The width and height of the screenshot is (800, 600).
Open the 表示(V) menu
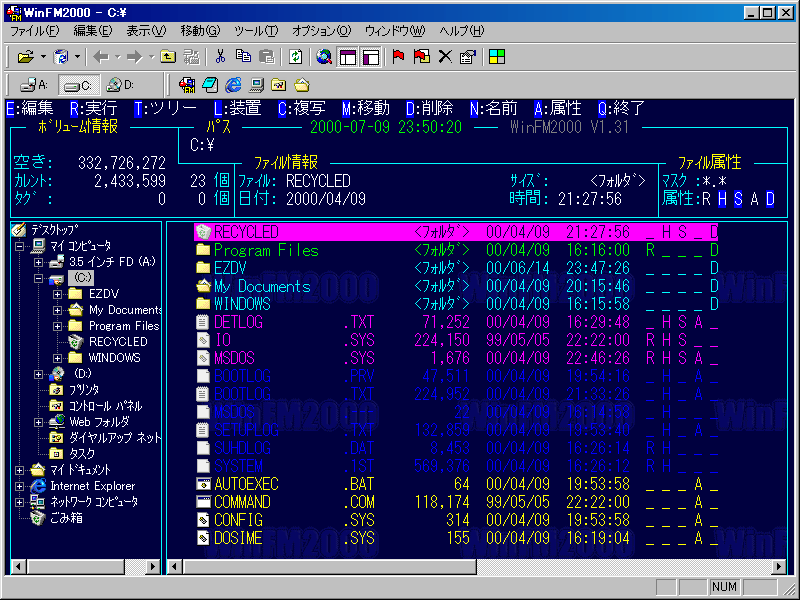pyautogui.click(x=146, y=31)
